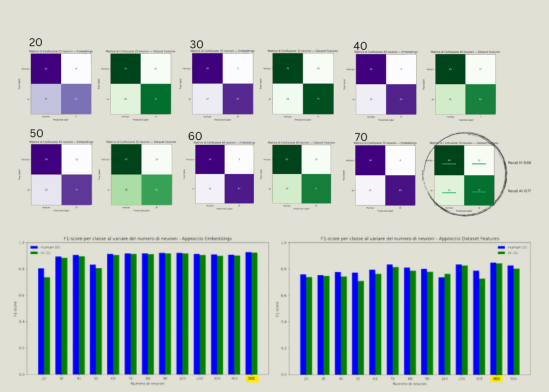
Task: Click the 'Approccio Embeddings' F1-score chart title
Action: 147,238
